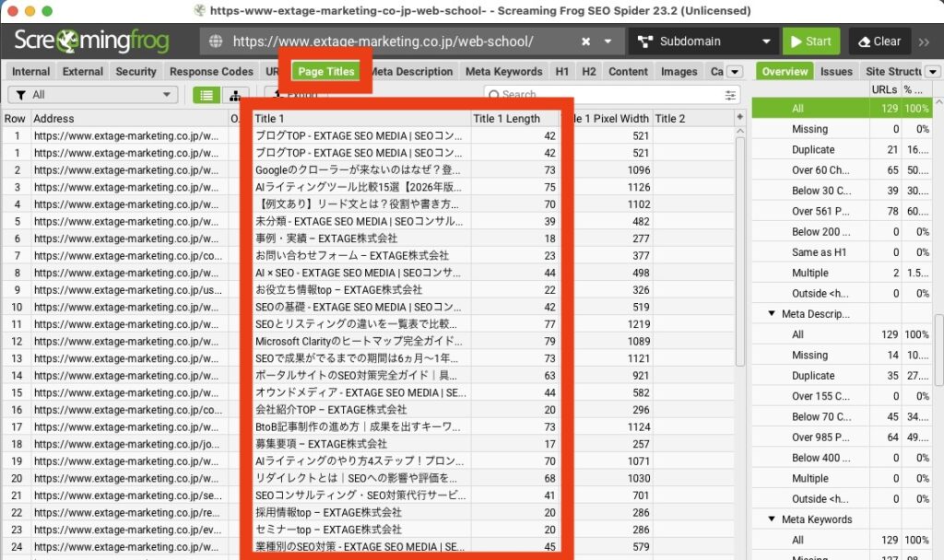
Task: Click the globe icon in URL bar
Action: 215,41
